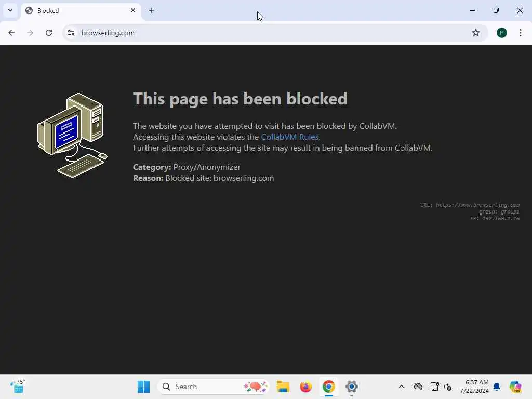The width and height of the screenshot is (532, 399).
Task: Open the CollabVM Rules link
Action: [290, 137]
